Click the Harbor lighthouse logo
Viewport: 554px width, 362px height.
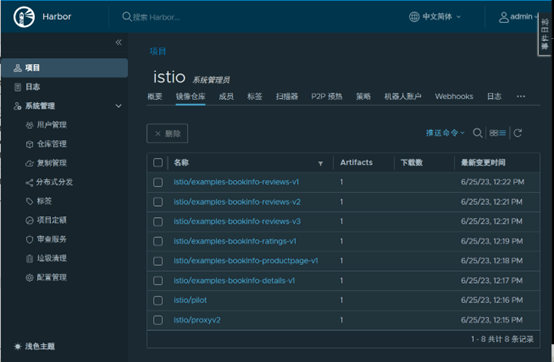click(24, 17)
